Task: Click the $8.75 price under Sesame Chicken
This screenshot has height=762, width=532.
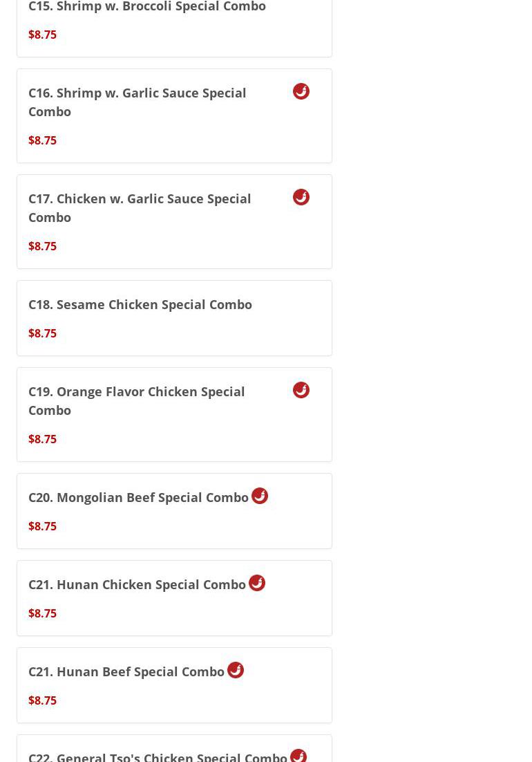Action: tap(42, 333)
